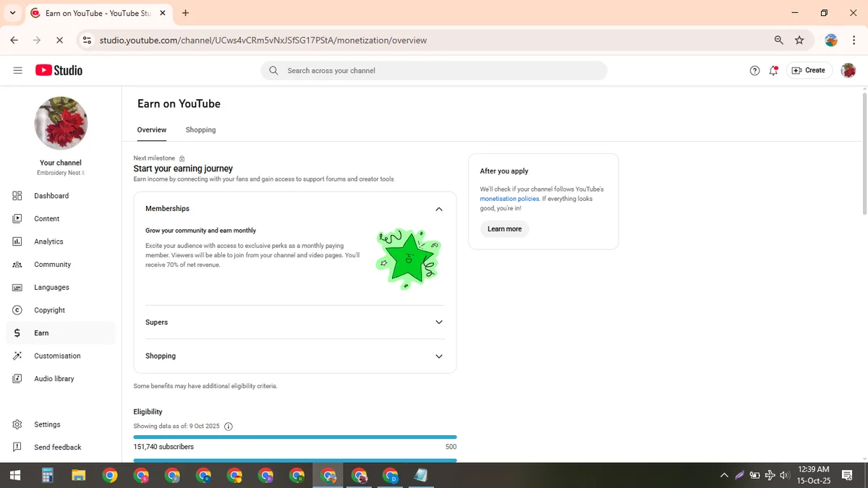The width and height of the screenshot is (868, 488).
Task: Open Audio library in the sidebar
Action: [x=60, y=379]
